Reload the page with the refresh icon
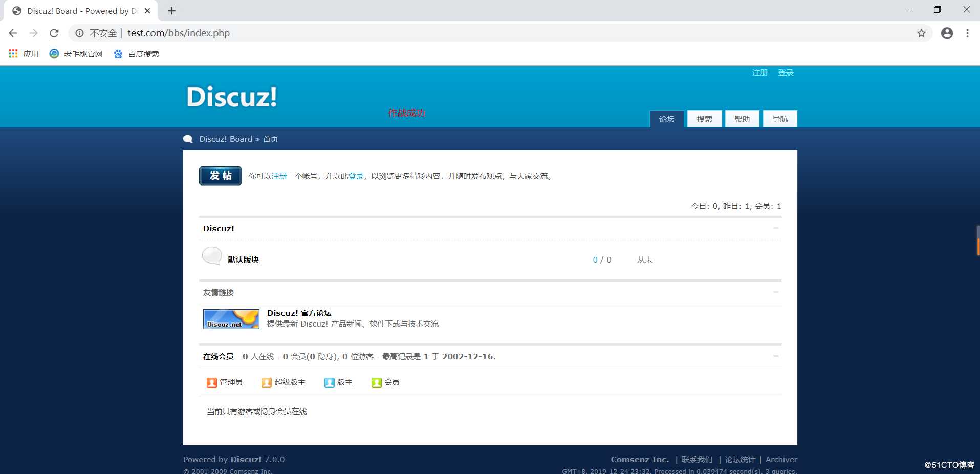The height and width of the screenshot is (474, 980). [x=54, y=33]
